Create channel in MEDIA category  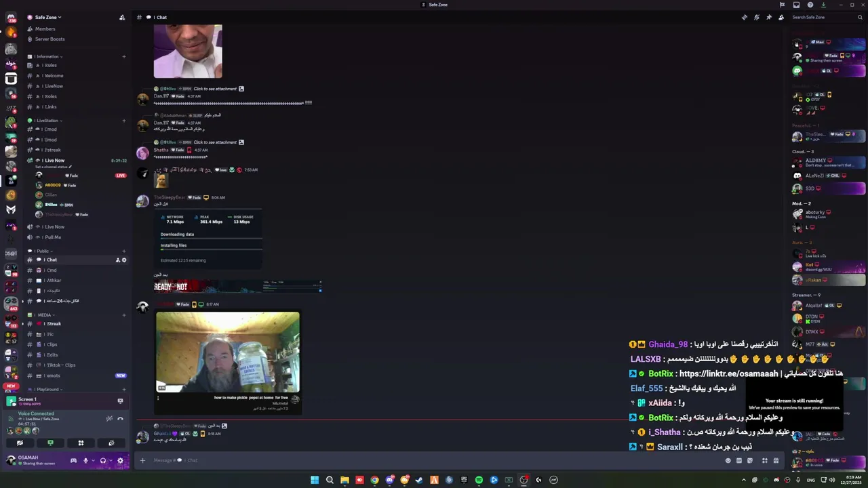(x=123, y=314)
